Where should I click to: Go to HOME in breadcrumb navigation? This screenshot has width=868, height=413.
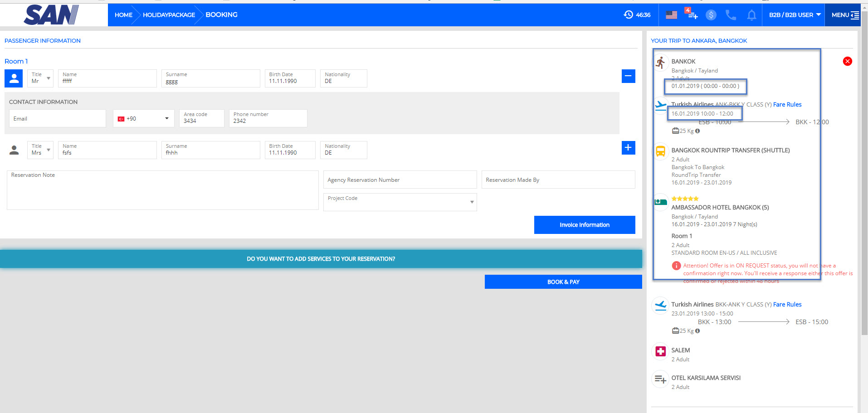(123, 15)
